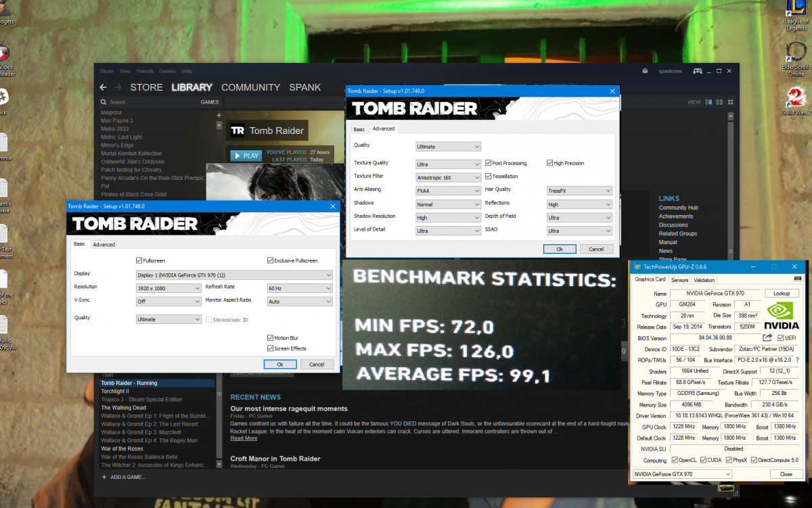Disable the Motion Blur checkbox
Image resolution: width=812 pixels, height=508 pixels.
(270, 338)
